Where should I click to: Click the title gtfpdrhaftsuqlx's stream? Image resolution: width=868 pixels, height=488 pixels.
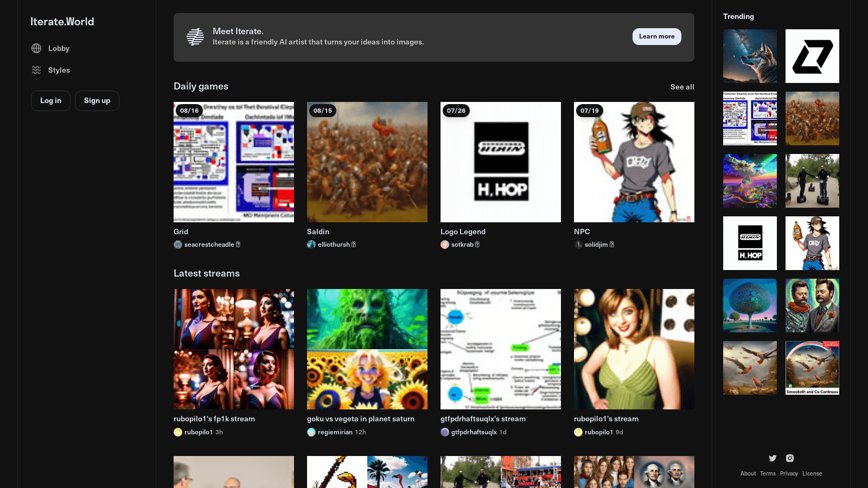coord(483,419)
